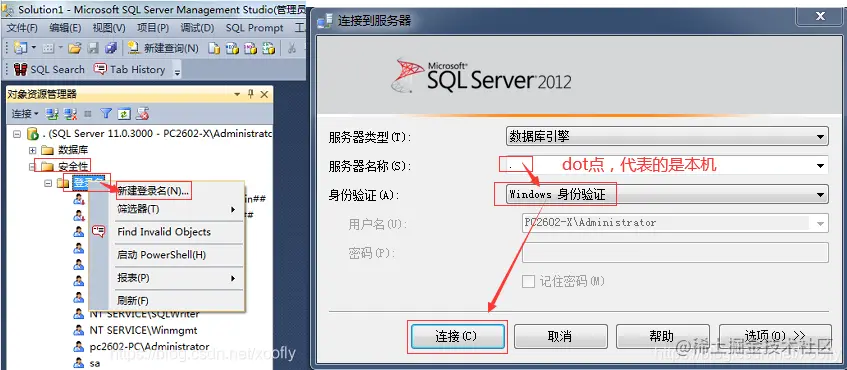Click the New Project toolbar icon
The width and height of the screenshot is (847, 370).
coord(21,48)
